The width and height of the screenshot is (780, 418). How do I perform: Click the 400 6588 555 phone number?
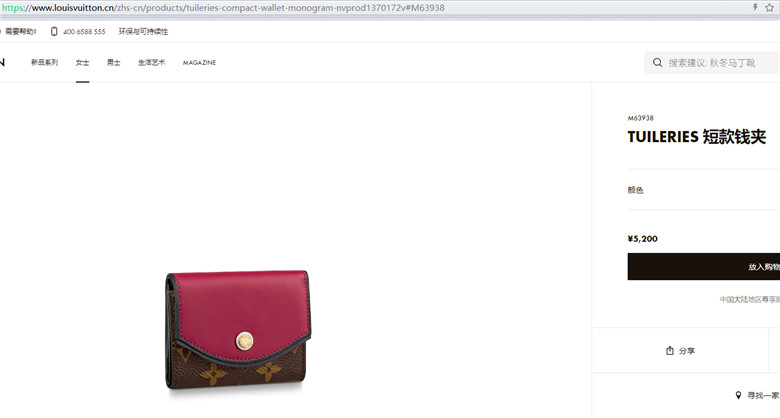tap(84, 31)
